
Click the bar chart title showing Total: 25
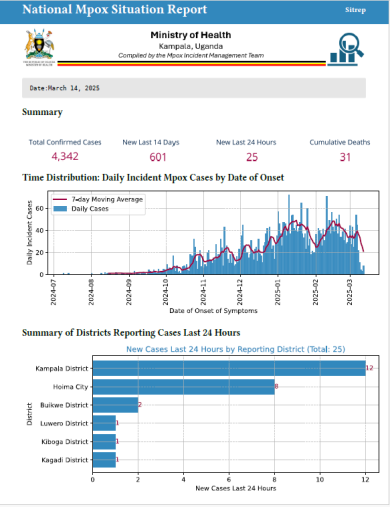point(236,349)
